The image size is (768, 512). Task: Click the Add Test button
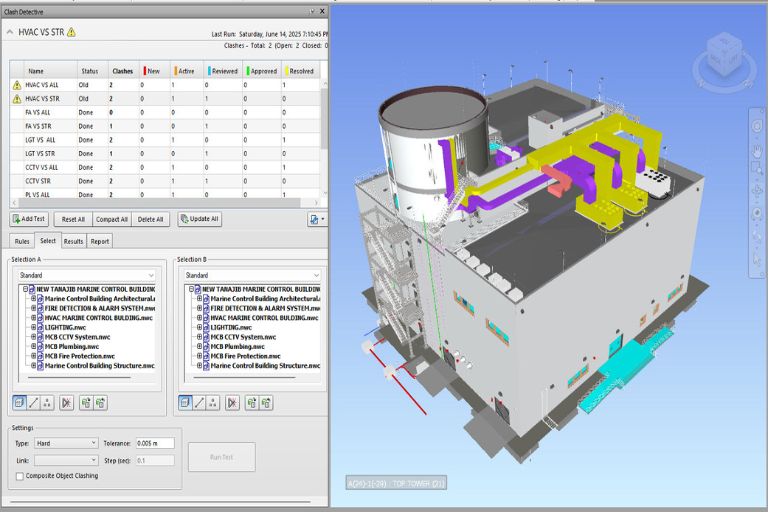click(31, 219)
